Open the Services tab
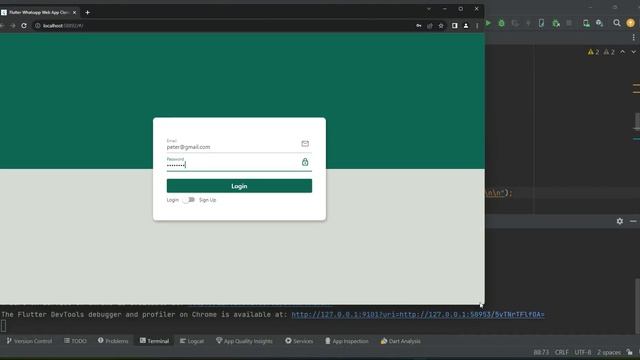This screenshot has height=360, width=640. coord(299,341)
